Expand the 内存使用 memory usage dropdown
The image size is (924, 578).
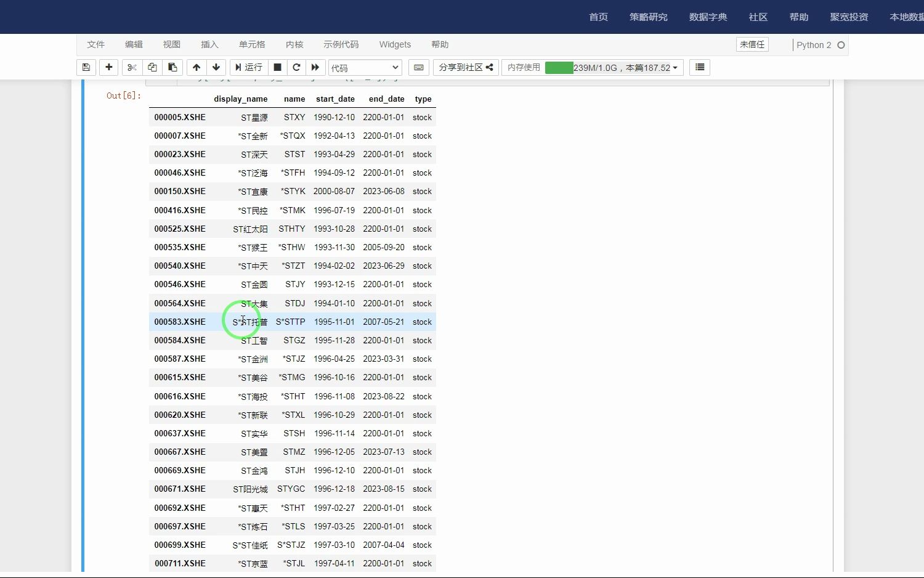coord(593,67)
